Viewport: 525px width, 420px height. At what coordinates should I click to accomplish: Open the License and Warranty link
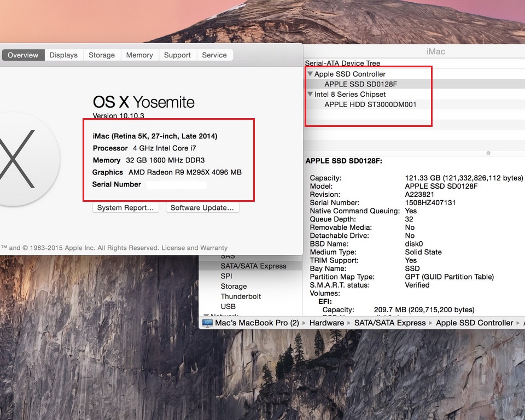[x=195, y=248]
